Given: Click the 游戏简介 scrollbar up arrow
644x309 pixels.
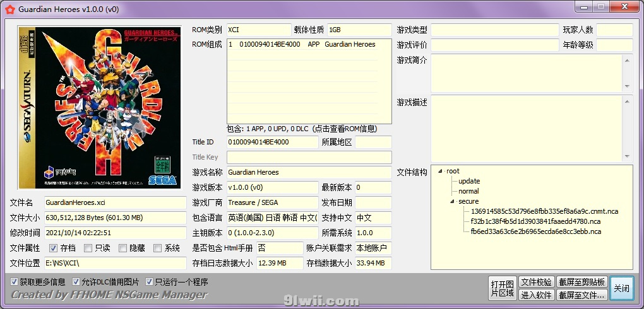Looking at the screenshot, I should tap(627, 61).
